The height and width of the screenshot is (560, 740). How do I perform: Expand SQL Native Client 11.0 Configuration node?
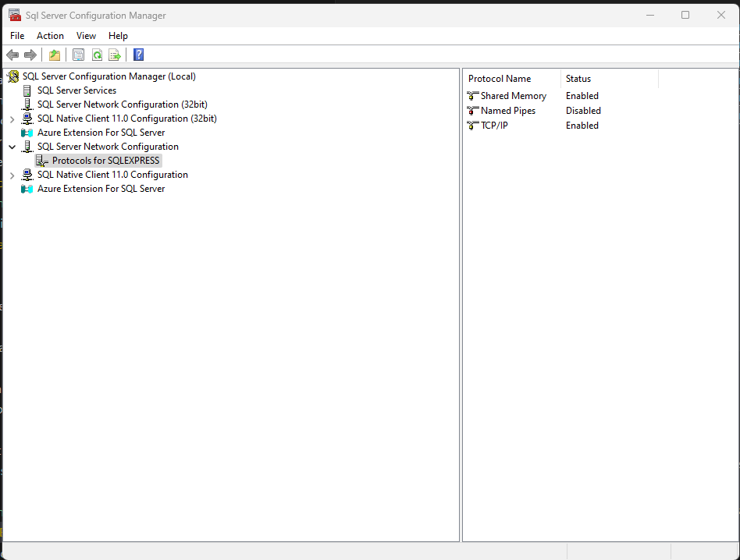coord(12,175)
